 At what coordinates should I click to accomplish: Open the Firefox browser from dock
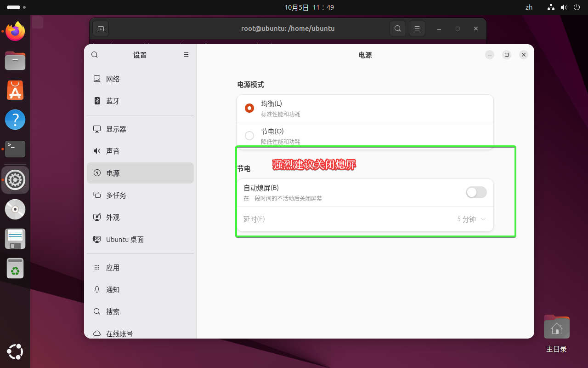click(x=15, y=31)
